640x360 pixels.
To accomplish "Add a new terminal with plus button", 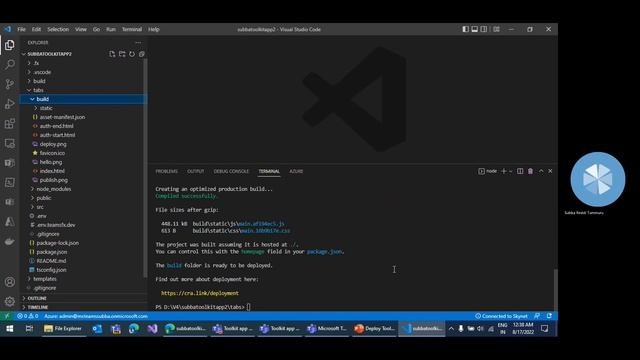I will click(x=504, y=171).
